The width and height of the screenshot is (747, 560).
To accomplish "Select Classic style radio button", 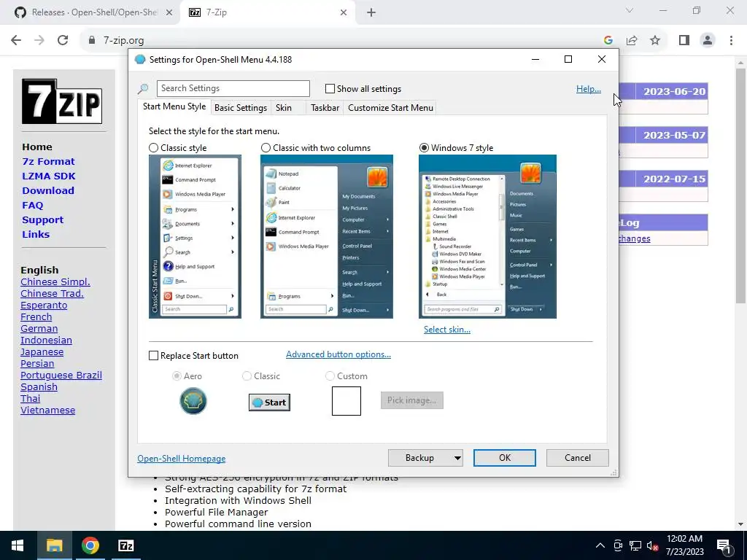I will 153,147.
